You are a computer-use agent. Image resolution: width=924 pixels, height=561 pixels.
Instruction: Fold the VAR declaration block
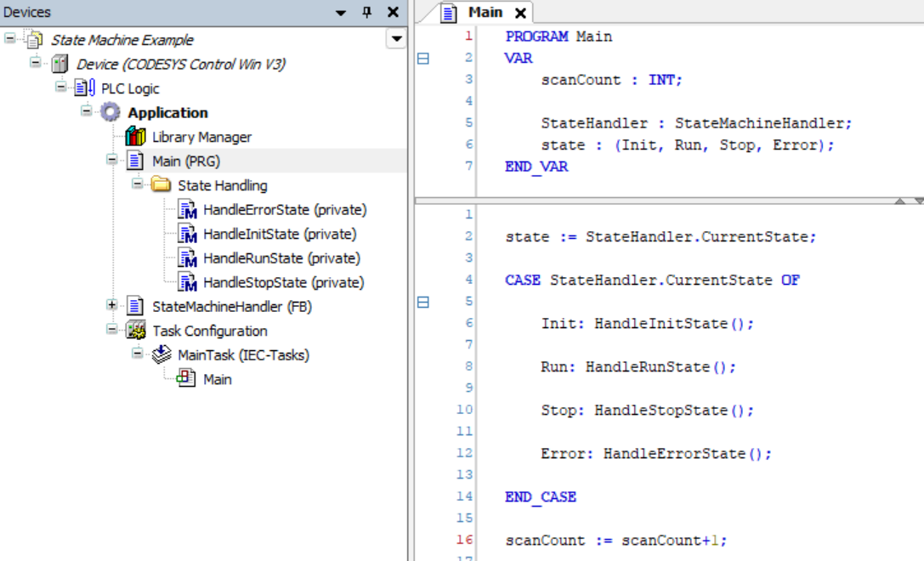coord(423,59)
